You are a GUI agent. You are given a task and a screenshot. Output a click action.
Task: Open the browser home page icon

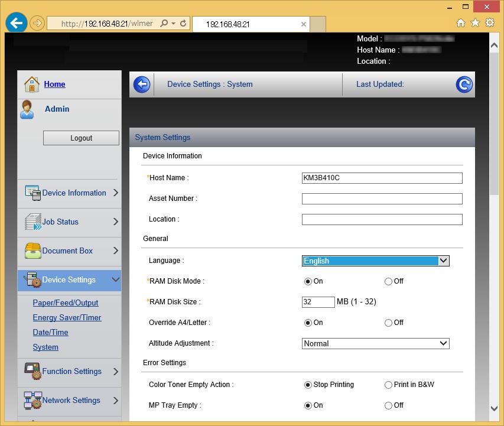coord(461,23)
